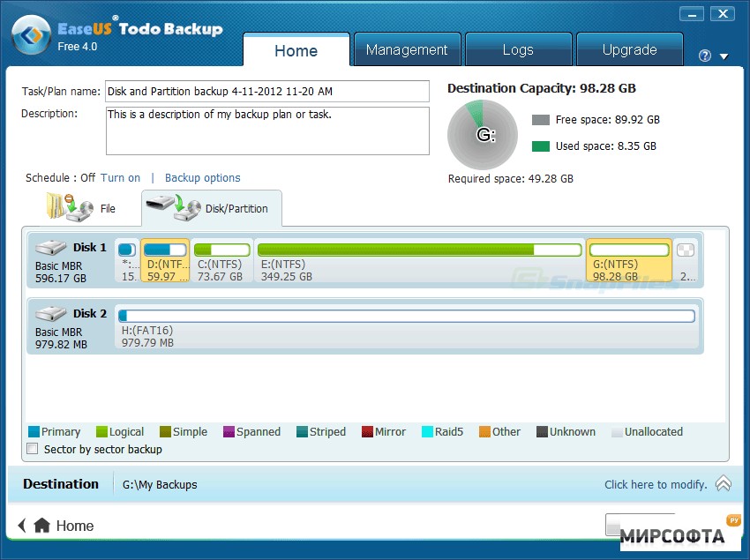Open the Management tab
This screenshot has width=750, height=560.
[x=407, y=49]
